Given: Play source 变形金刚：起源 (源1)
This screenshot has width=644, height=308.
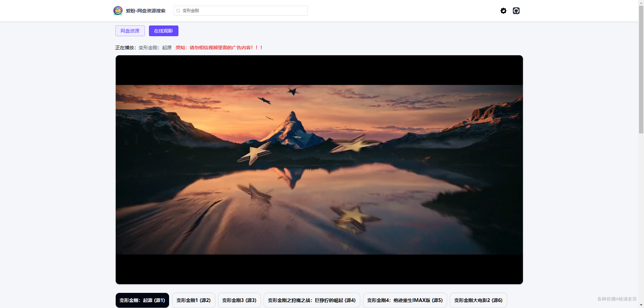Looking at the screenshot, I should coord(142,300).
